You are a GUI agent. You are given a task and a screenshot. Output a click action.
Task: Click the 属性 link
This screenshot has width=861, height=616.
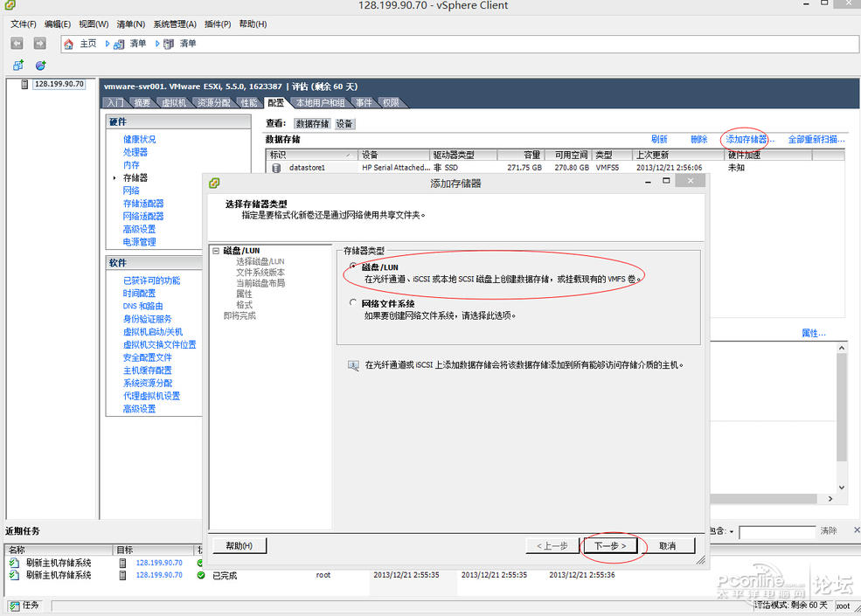[813, 333]
